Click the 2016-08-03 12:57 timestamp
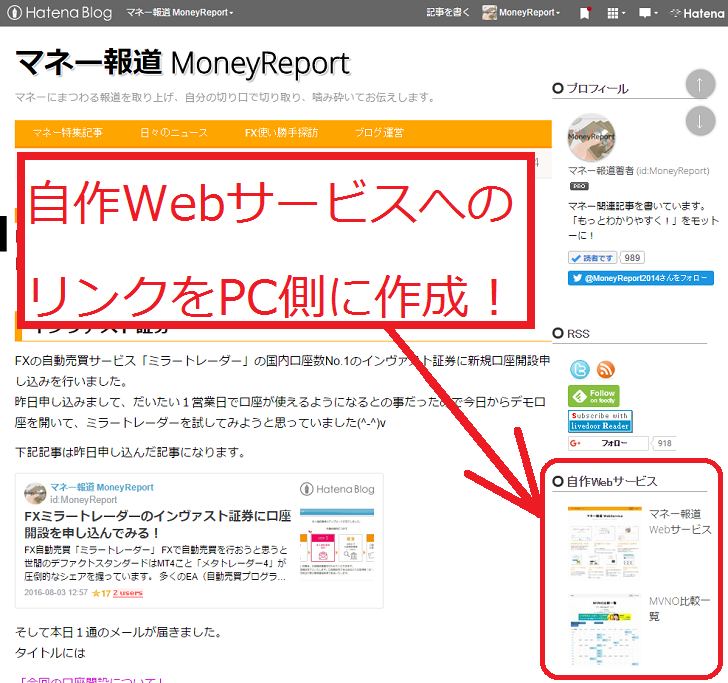728x683 pixels. coord(56,592)
